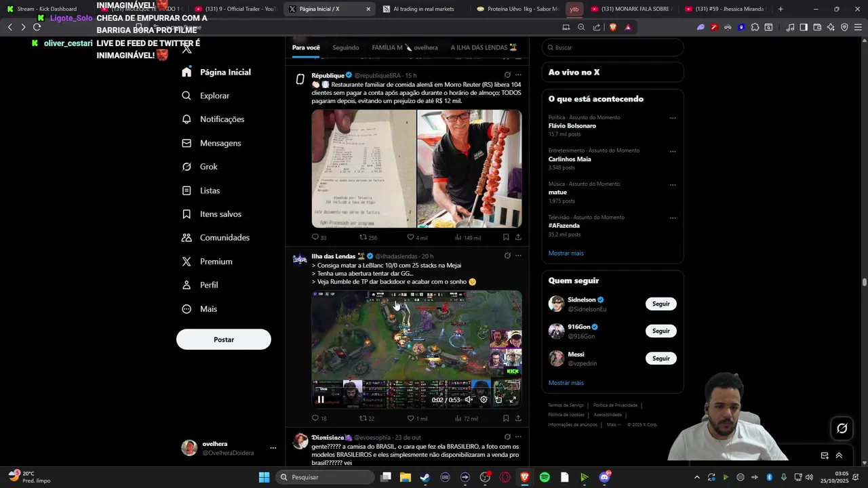
Task: Switch to the Para você tab
Action: (x=306, y=47)
